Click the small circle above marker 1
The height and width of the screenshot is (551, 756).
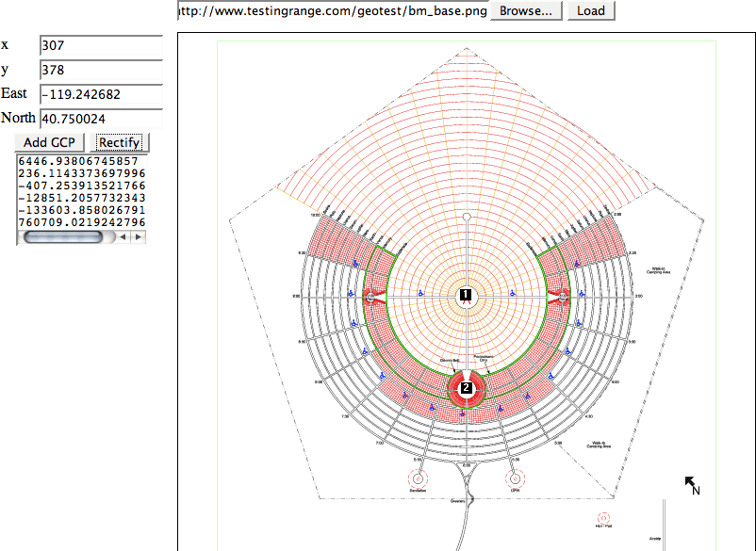[x=466, y=218]
